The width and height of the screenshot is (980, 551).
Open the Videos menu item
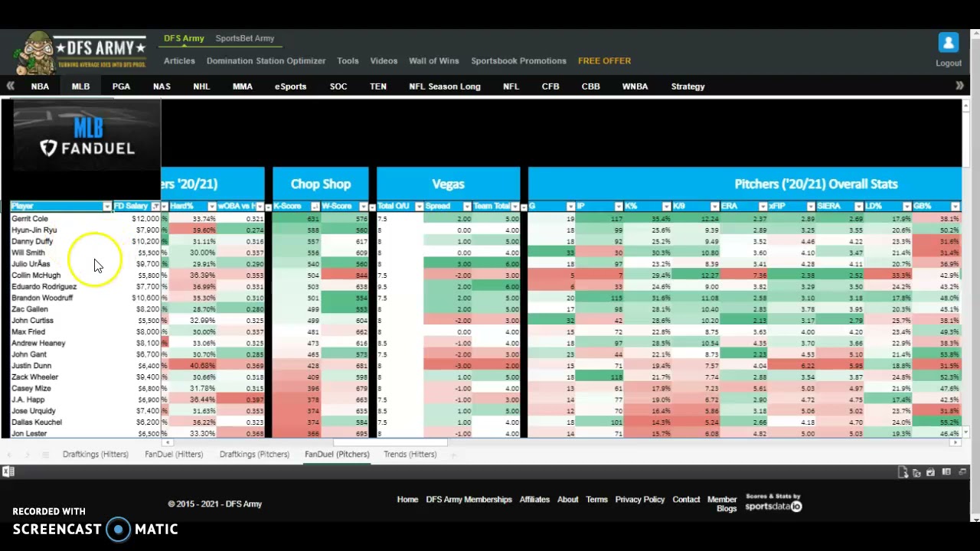[384, 61]
